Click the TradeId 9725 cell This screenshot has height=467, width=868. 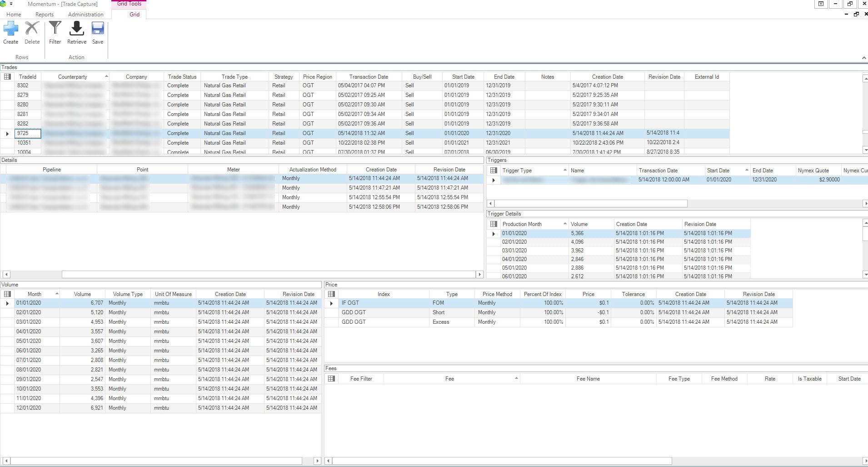(x=28, y=133)
